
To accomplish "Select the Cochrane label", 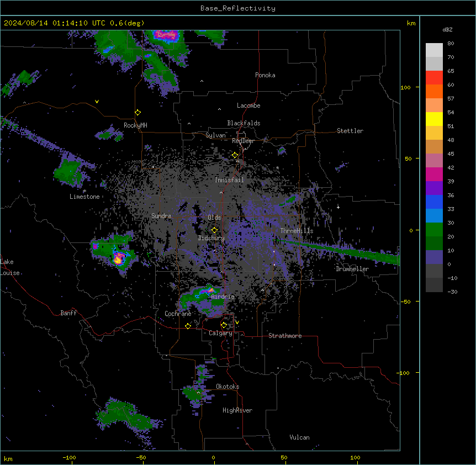I will point(178,314).
